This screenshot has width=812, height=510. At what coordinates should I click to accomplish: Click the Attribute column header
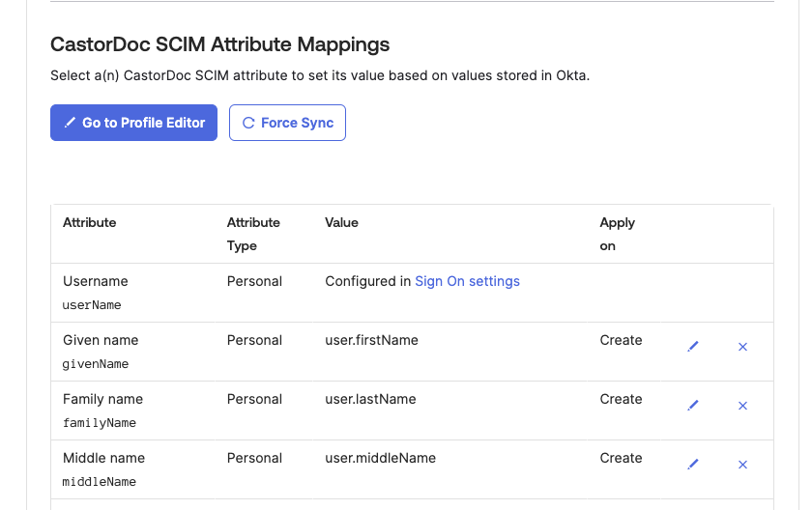pos(89,222)
